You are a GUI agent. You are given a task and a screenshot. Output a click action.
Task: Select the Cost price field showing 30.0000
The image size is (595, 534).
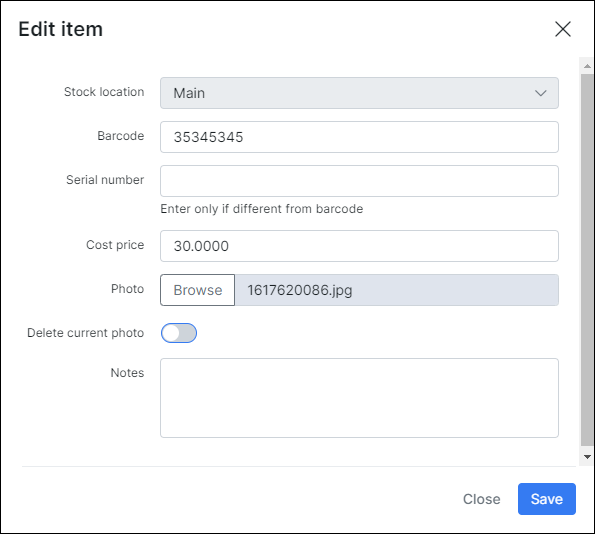359,246
